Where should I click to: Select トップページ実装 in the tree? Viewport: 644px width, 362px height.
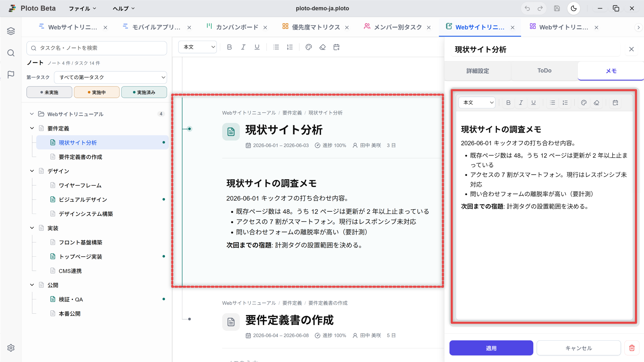102,256
